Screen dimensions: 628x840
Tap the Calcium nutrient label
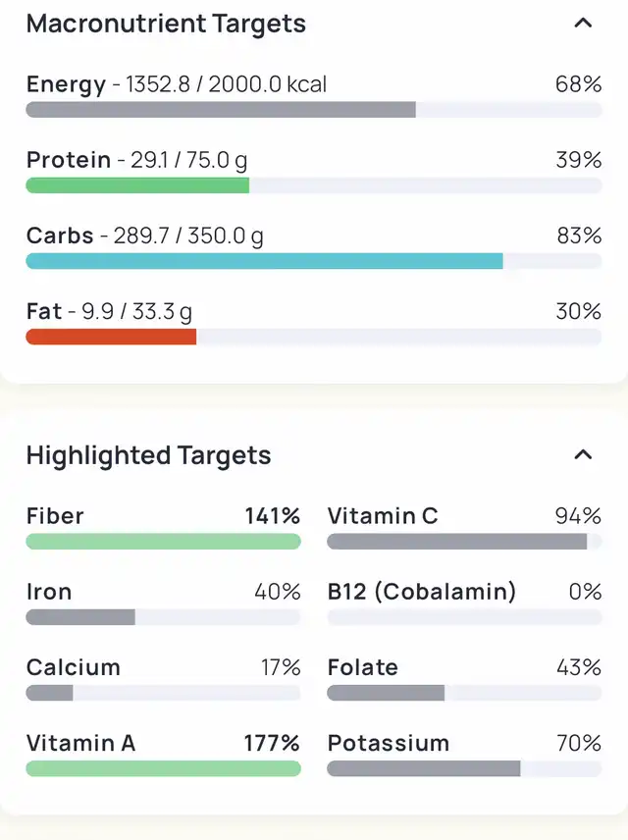click(x=74, y=667)
